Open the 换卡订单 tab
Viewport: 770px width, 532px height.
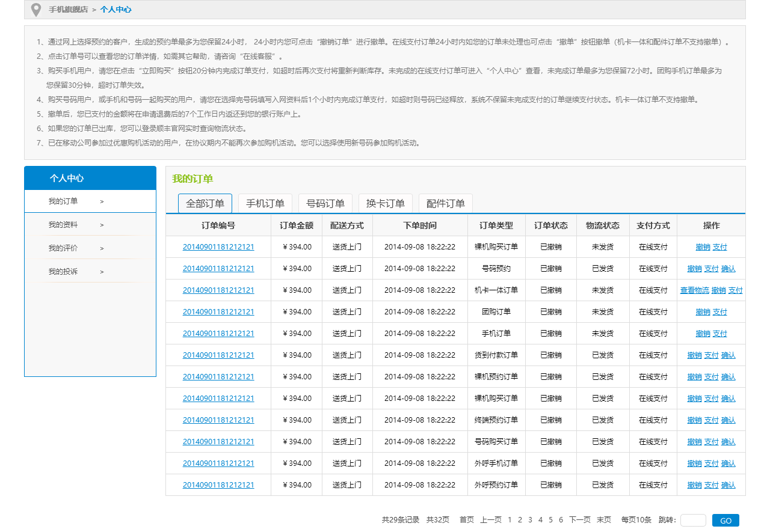(386, 204)
